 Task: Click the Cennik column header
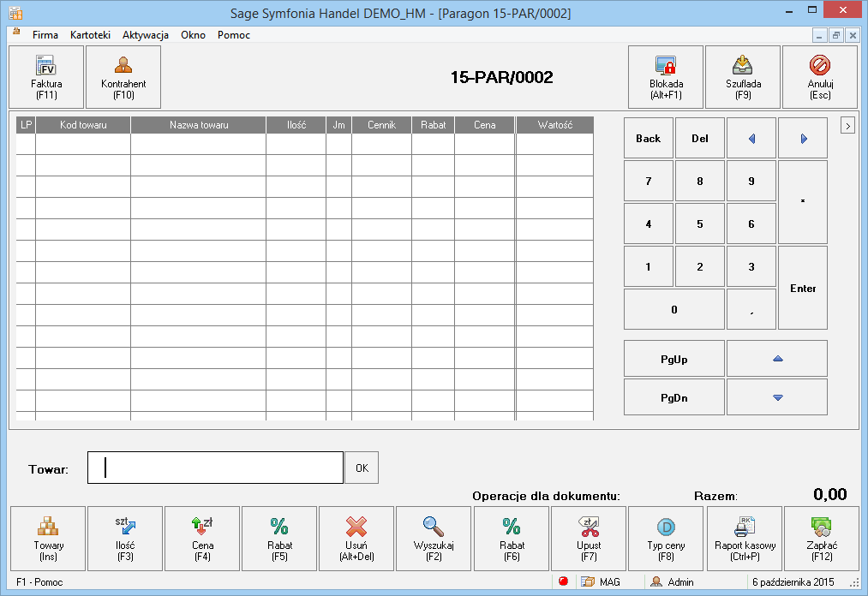click(381, 125)
